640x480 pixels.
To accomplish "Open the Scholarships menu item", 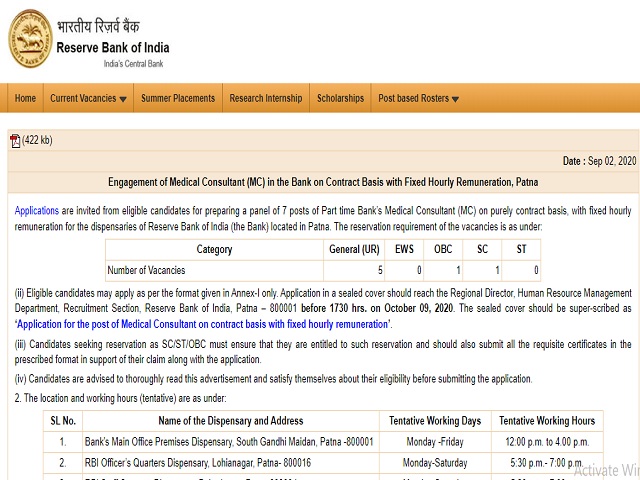I will pos(340,98).
